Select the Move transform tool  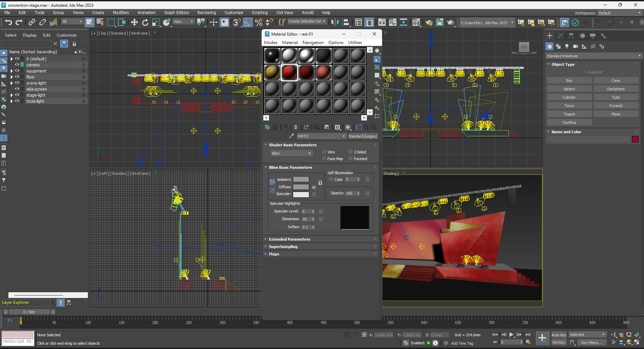click(134, 22)
